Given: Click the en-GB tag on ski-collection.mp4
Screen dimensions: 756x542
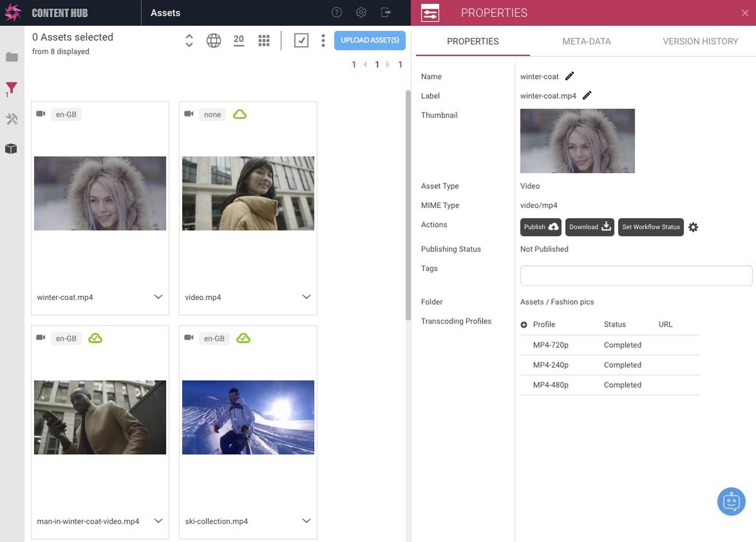Looking at the screenshot, I should 214,338.
